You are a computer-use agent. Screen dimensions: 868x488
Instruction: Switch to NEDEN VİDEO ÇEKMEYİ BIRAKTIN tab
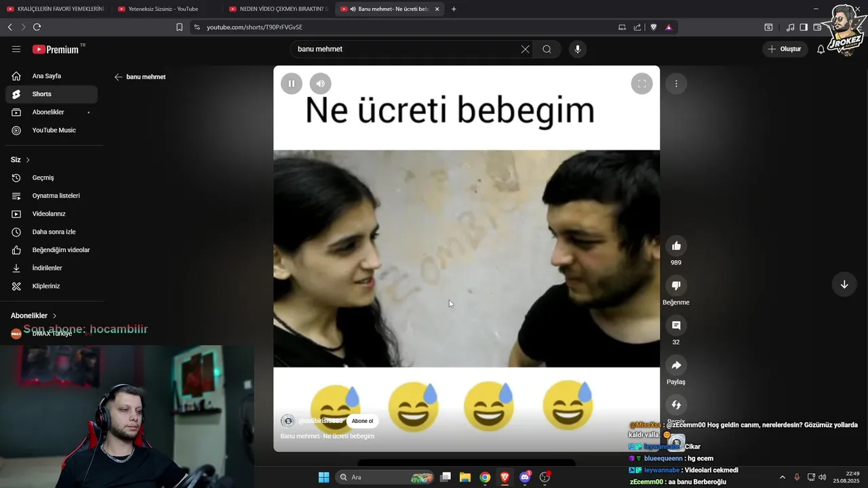point(278,9)
